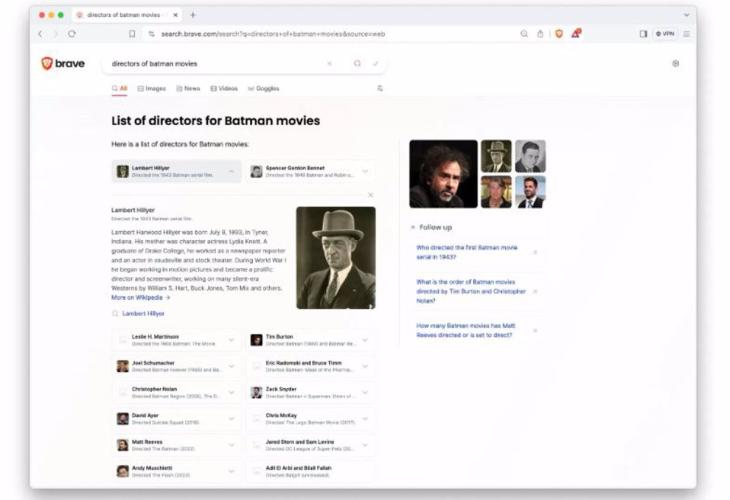
Task: Open the sidebar panel icon in the toolbar
Action: point(643,33)
